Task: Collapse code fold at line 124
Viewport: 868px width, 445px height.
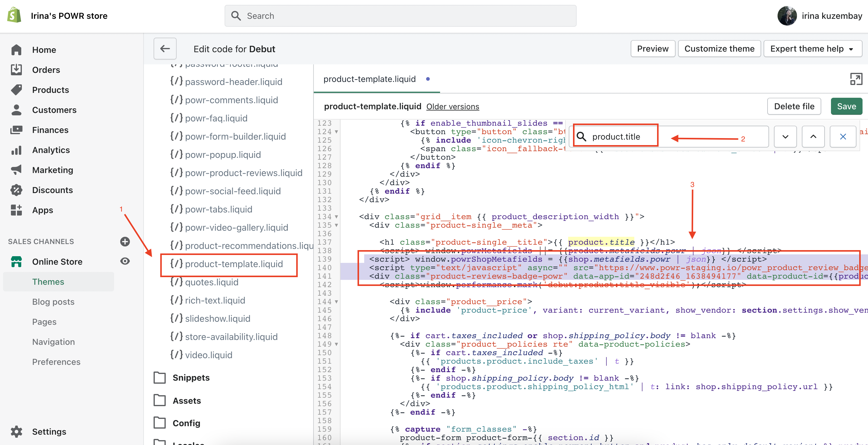Action: point(336,132)
